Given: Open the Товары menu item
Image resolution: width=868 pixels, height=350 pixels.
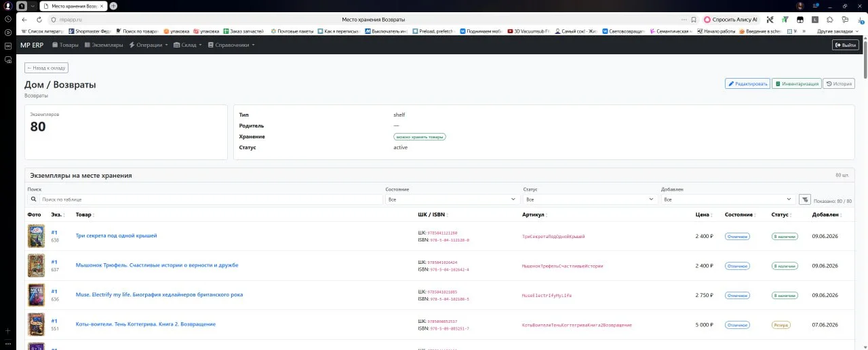Looking at the screenshot, I should point(66,45).
